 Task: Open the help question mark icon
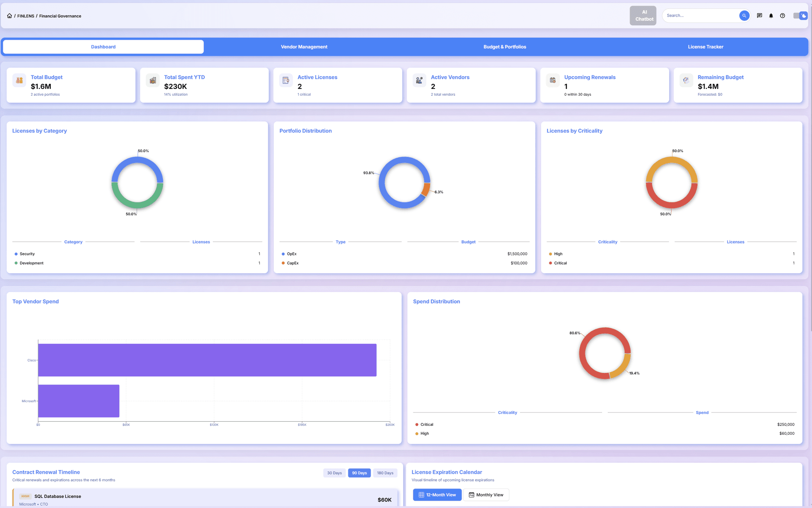(x=782, y=16)
